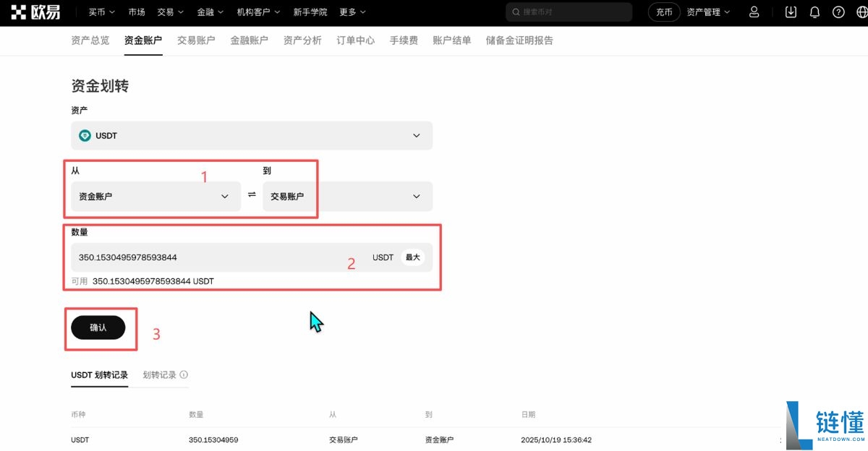Viewport: 868px width, 451px height.
Task: Click the search magnifier in 搜索币对 box
Action: (x=515, y=12)
